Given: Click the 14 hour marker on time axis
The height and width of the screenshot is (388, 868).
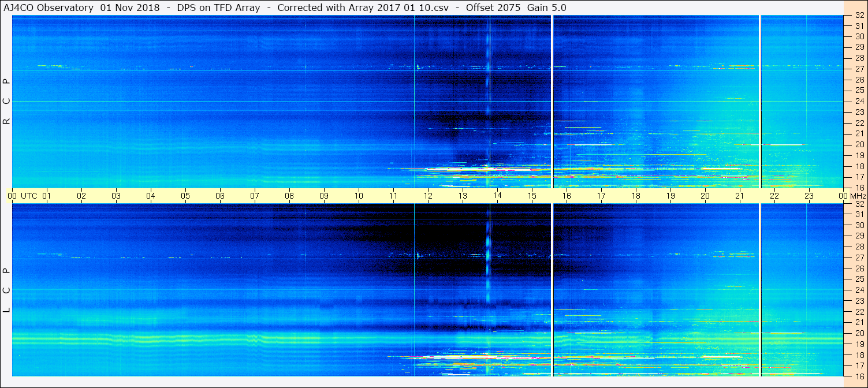Looking at the screenshot, I should click(x=497, y=196).
